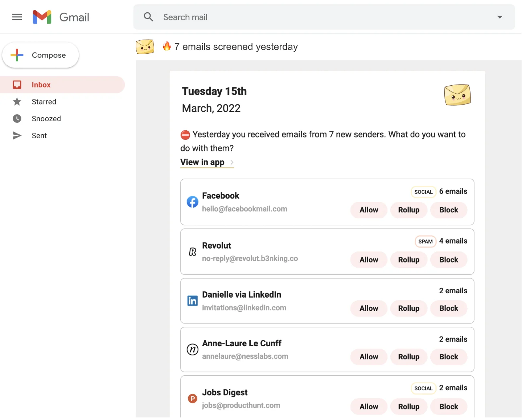Viewport: 522px width, 420px height.
Task: Click the Danielle via LinkedIn sender name
Action: click(242, 294)
